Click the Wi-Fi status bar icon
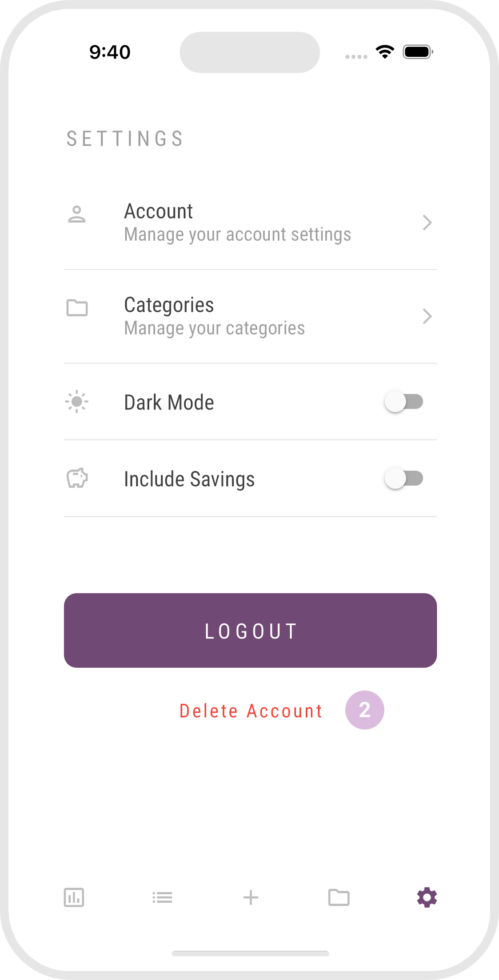The height and width of the screenshot is (980, 499). click(x=385, y=52)
